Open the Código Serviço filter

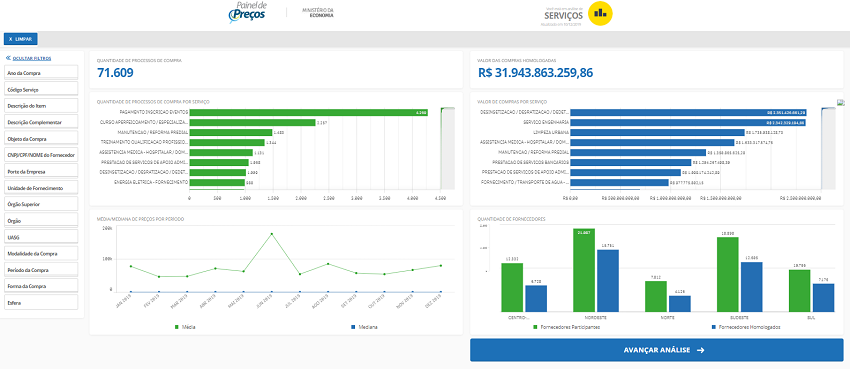42,89
